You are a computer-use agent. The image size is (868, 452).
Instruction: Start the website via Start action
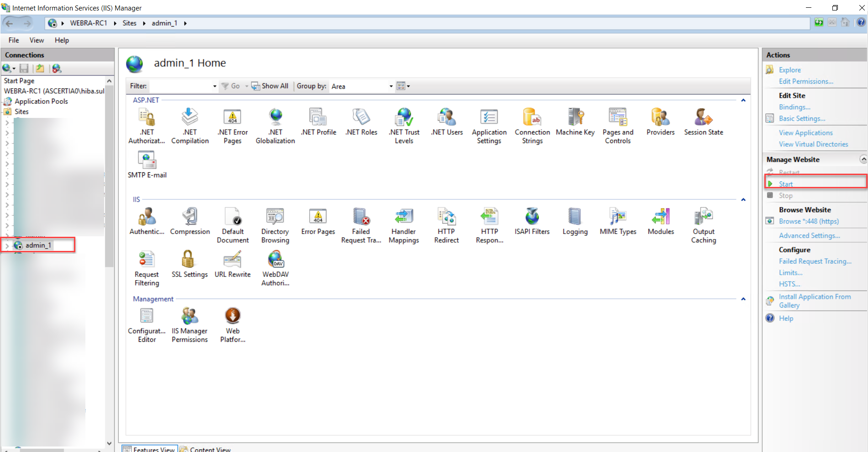(x=785, y=184)
